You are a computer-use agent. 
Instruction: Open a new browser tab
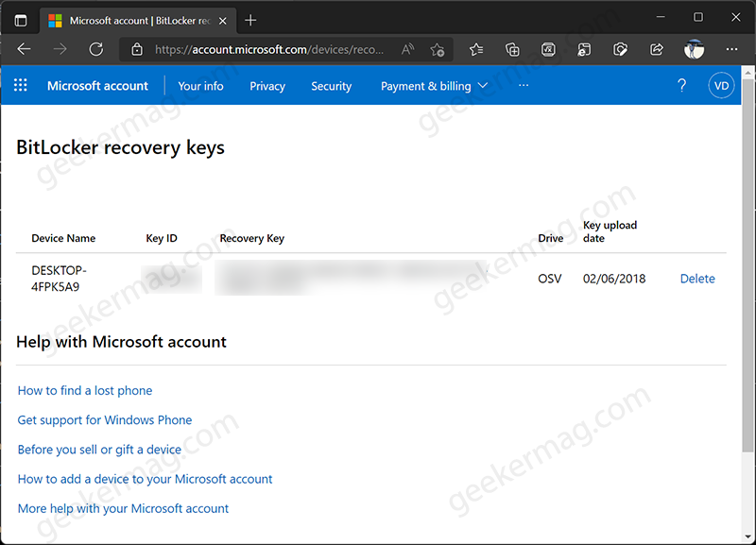[250, 20]
